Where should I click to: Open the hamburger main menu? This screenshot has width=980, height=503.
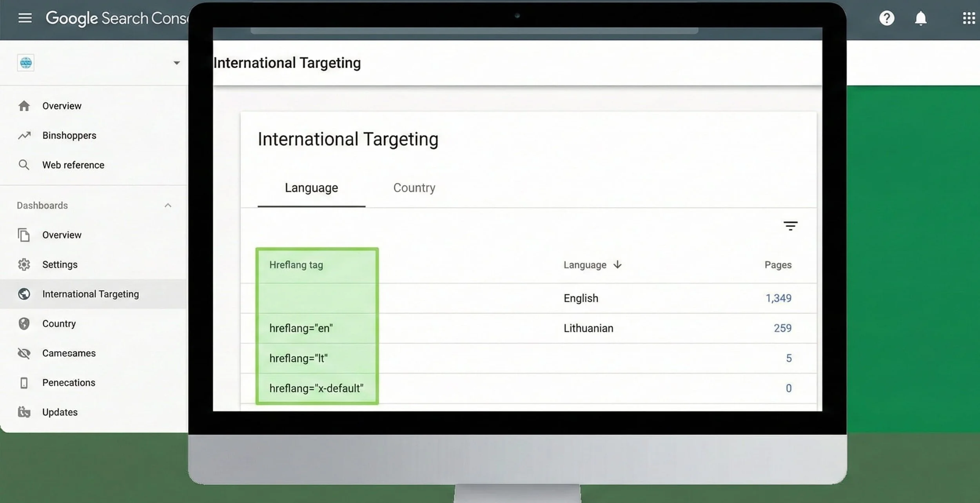click(25, 18)
